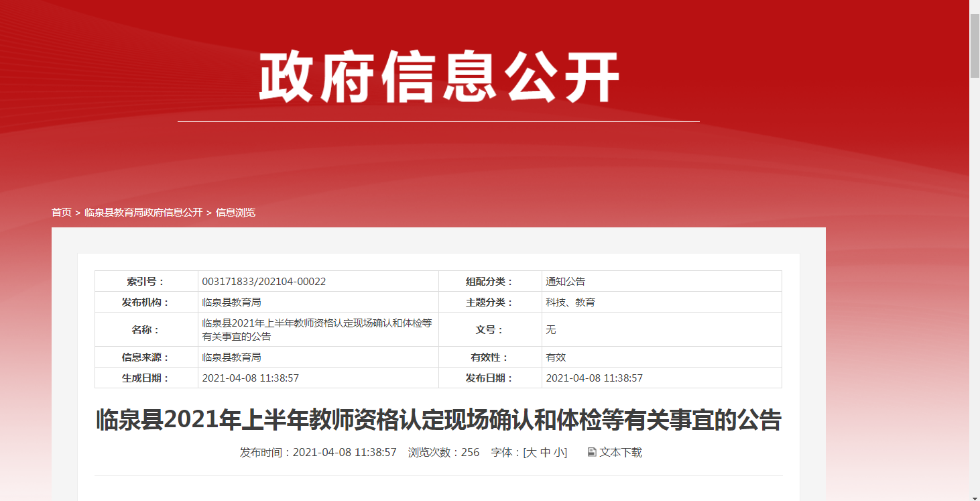Click the 信息浏览 breadcrumb item
This screenshot has height=501, width=980.
[x=235, y=213]
